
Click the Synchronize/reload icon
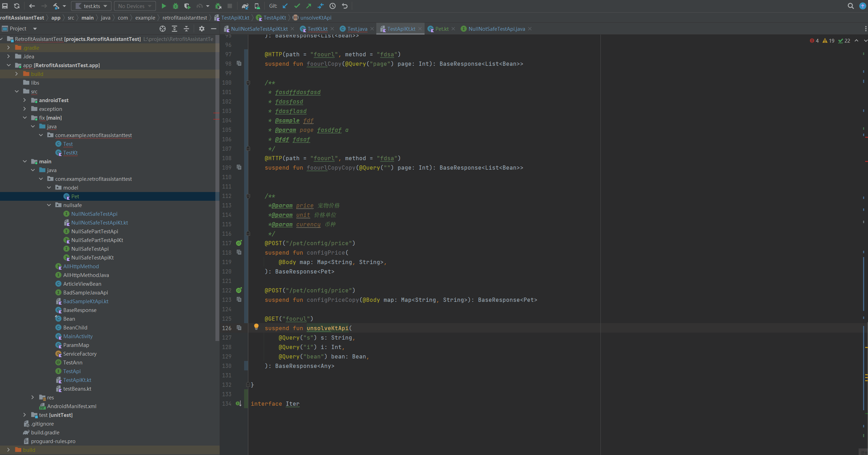[x=16, y=6]
